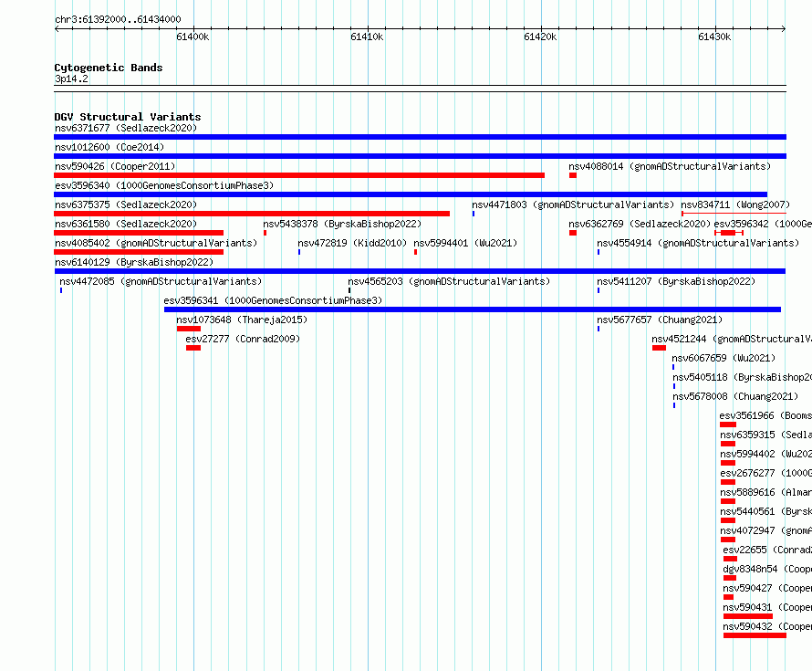Select nsv6375375 (Sedlazeck2020) red bar
This screenshot has height=671, width=812.
click(x=252, y=214)
